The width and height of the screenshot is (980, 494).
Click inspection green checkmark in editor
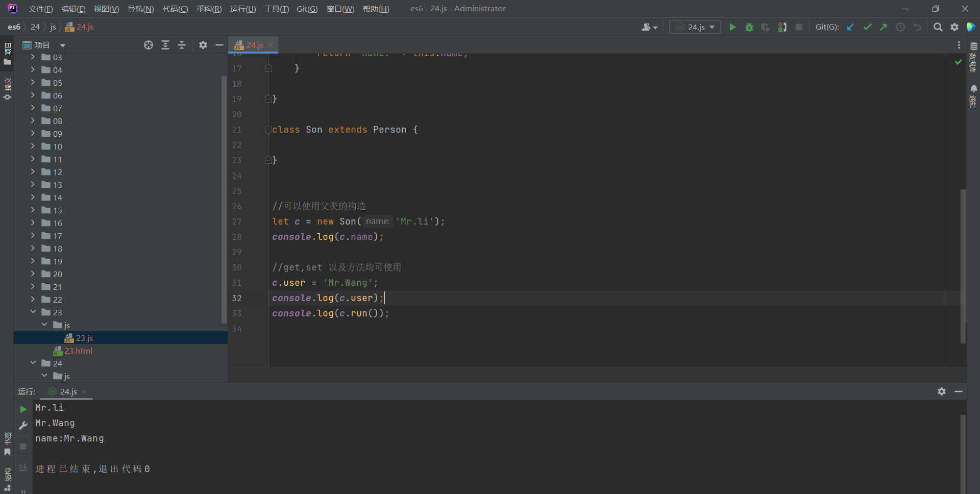pos(958,62)
